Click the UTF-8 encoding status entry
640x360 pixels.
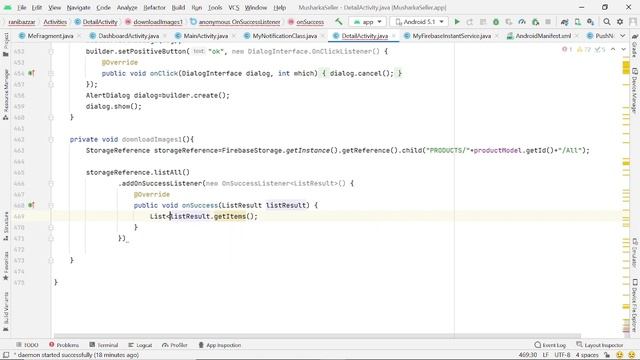coord(562,355)
